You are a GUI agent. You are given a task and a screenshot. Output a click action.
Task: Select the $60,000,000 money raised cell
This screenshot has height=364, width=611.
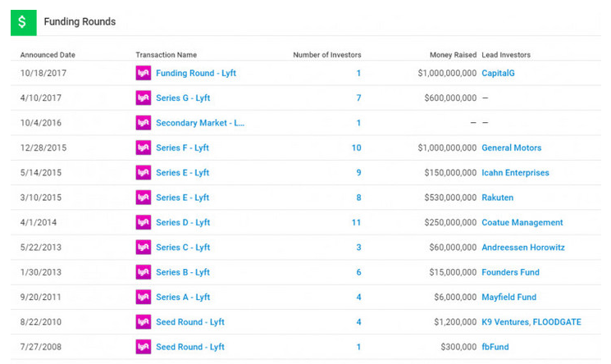(453, 248)
